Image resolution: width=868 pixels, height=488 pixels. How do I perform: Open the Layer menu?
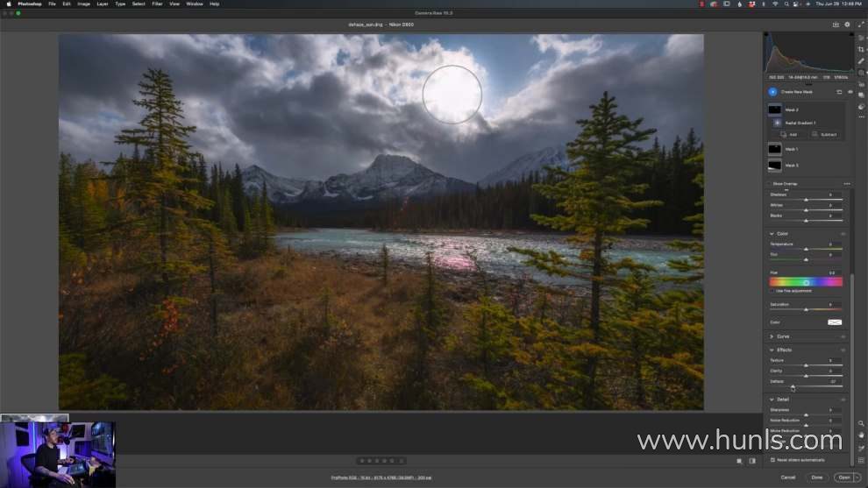[103, 4]
